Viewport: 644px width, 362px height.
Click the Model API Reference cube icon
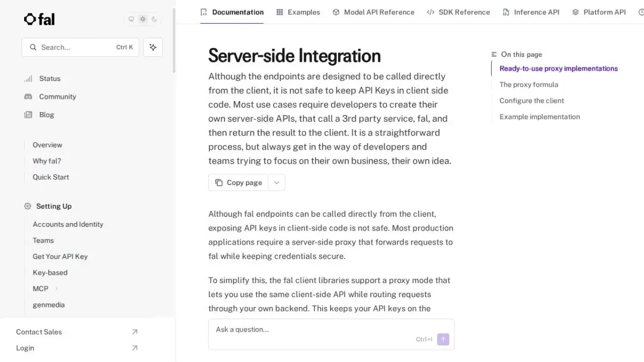[x=336, y=12]
